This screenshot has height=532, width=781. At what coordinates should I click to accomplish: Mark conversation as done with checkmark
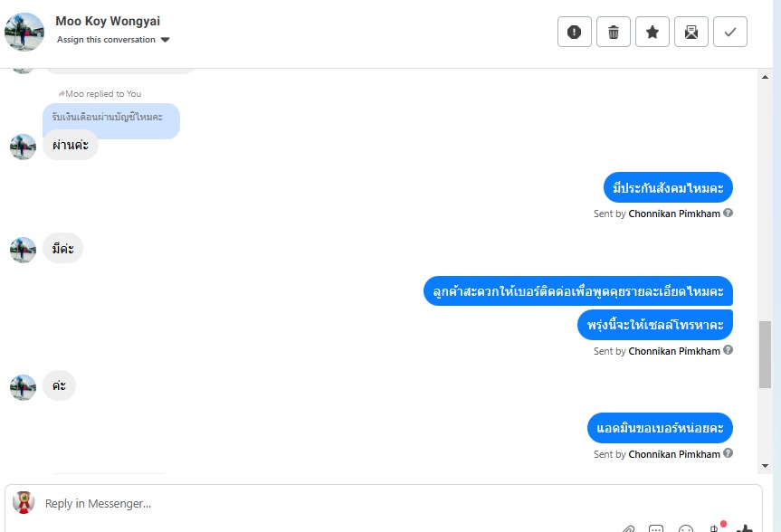729,32
